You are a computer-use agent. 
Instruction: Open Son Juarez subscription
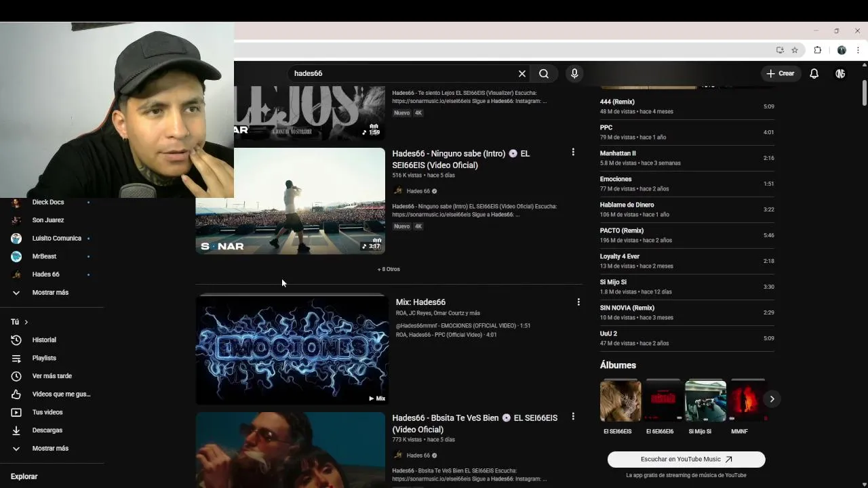tap(52, 220)
